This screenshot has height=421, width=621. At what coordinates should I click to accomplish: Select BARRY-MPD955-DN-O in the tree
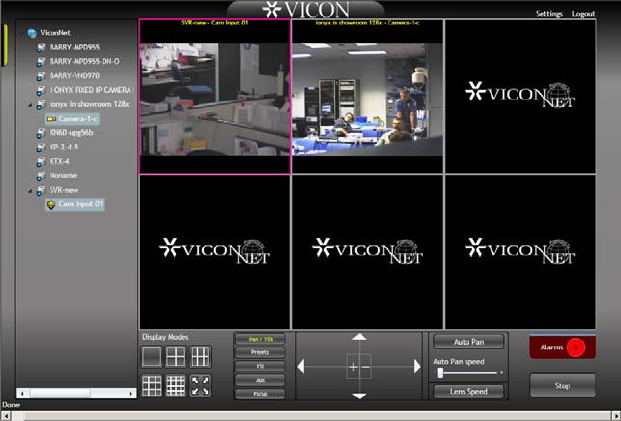84,62
